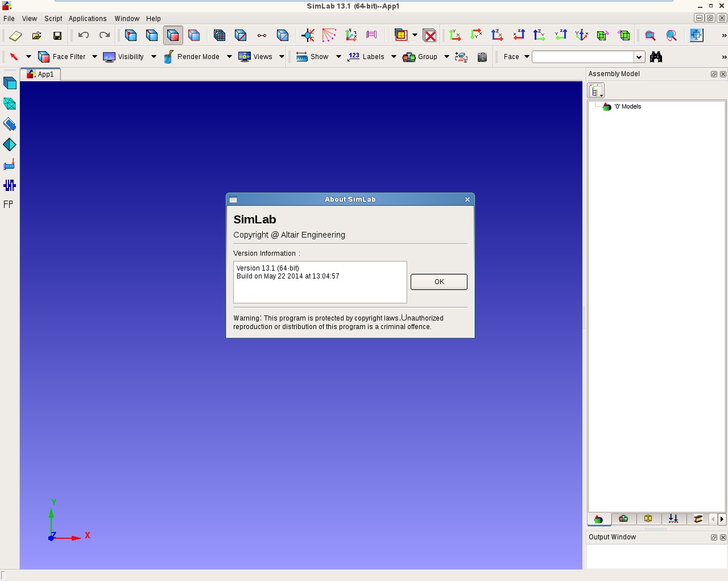
Task: Open the File menu
Action: click(x=9, y=19)
